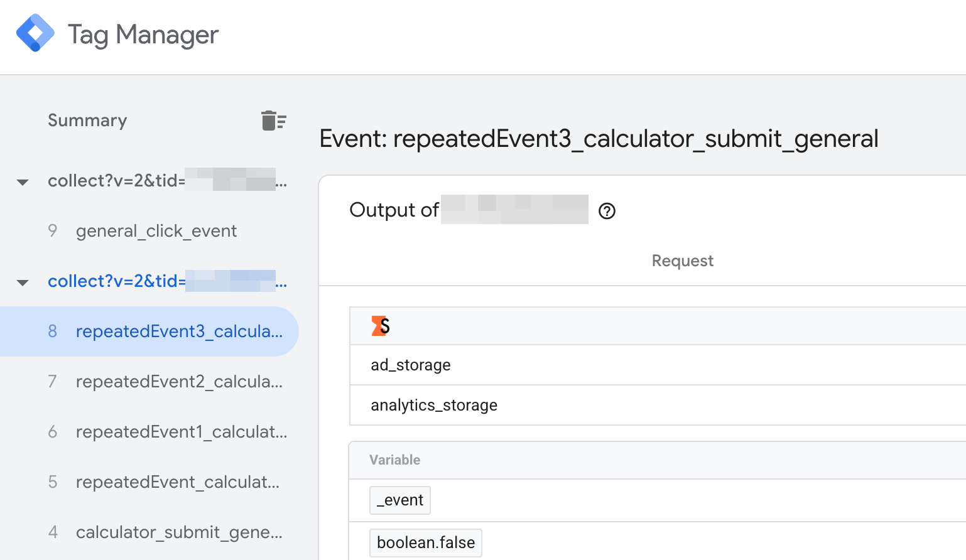Select event 8 repeatedEvent3_calculator

[178, 331]
